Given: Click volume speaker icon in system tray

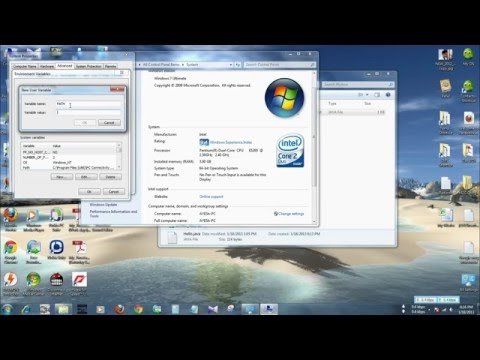Looking at the screenshot, I should [x=451, y=310].
